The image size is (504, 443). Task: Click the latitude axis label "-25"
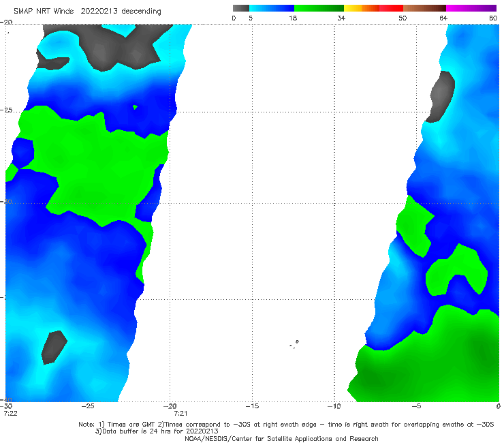[x=6, y=110]
